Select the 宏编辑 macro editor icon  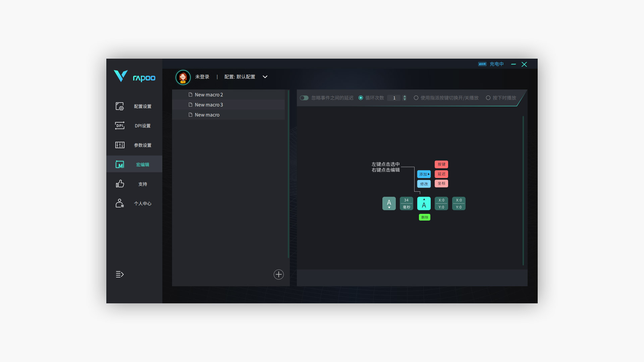(x=120, y=165)
